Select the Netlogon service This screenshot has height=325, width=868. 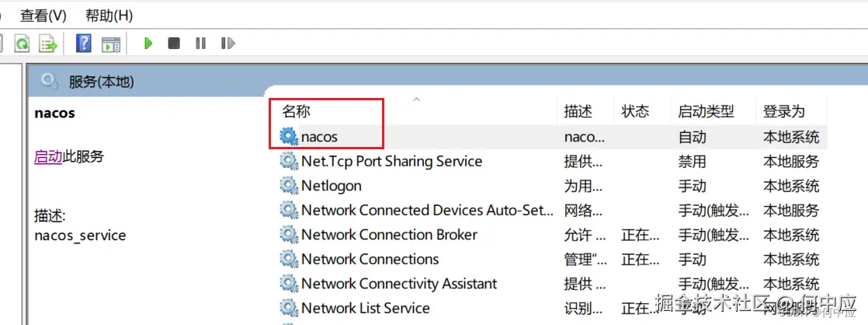[x=331, y=186]
